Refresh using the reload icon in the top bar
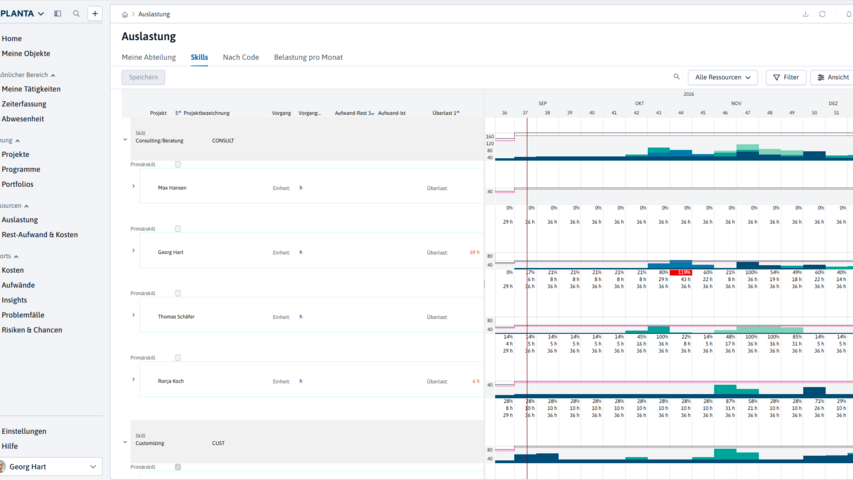 pyautogui.click(x=822, y=14)
